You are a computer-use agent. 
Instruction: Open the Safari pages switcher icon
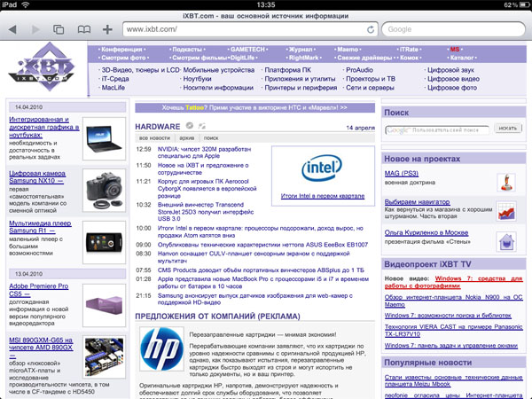(59, 29)
